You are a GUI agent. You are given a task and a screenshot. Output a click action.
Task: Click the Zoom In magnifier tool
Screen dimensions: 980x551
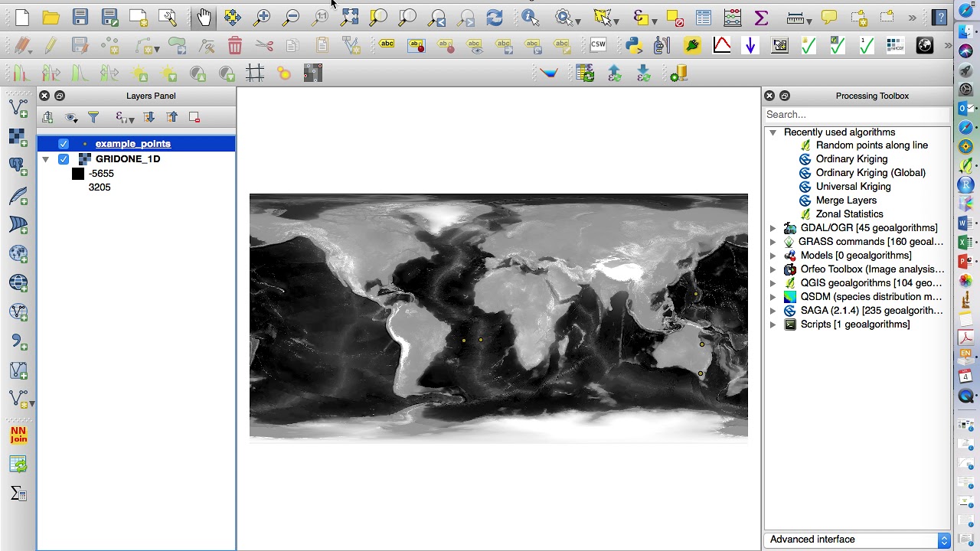pos(262,17)
